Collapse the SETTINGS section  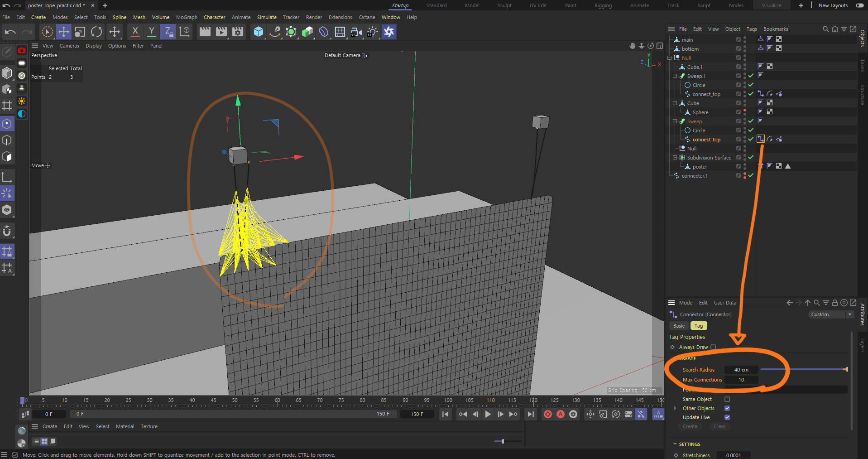click(x=675, y=444)
